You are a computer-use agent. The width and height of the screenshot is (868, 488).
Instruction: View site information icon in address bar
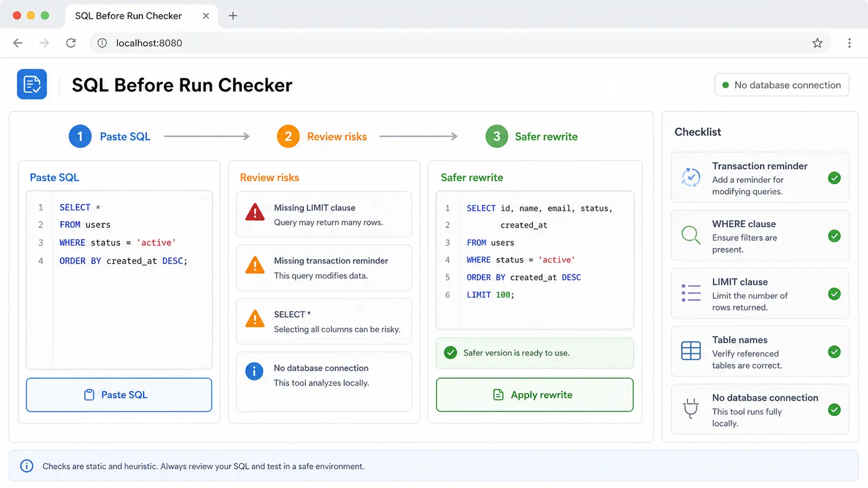102,43
